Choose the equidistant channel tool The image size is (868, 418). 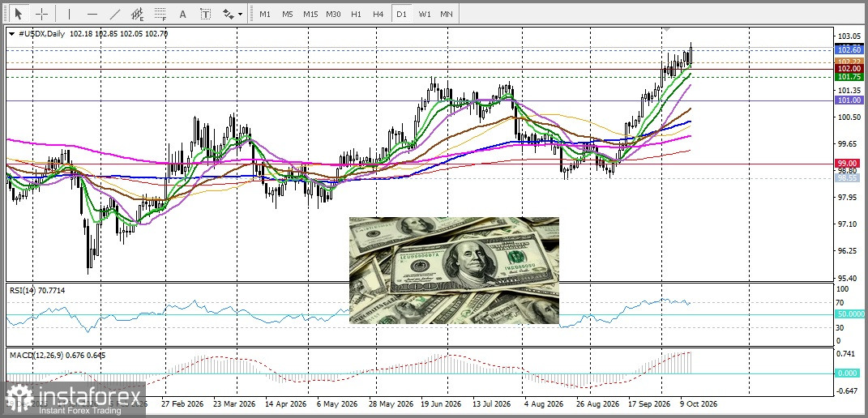pyautogui.click(x=137, y=14)
